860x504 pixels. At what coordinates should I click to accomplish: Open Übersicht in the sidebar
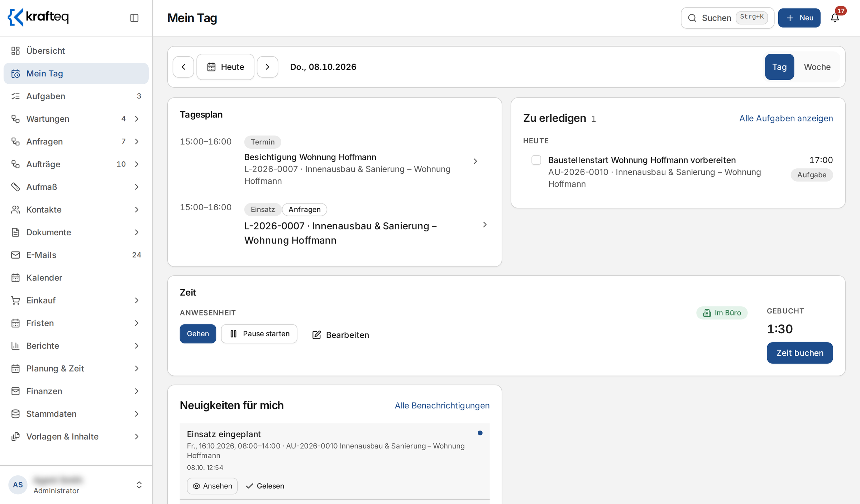click(76, 51)
